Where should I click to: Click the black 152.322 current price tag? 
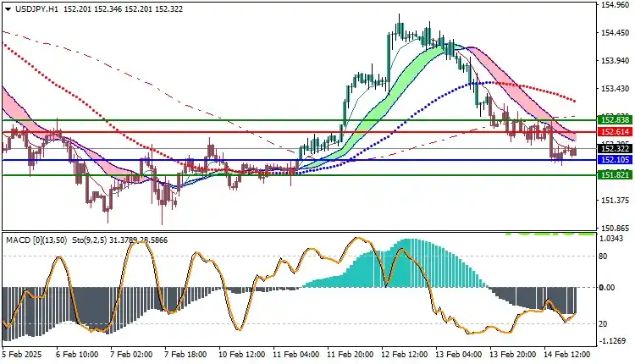pos(612,149)
